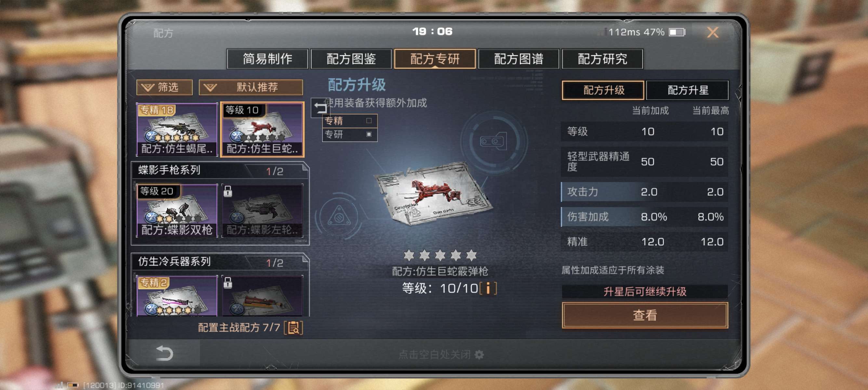Collapse the 蝶影手枪系列 section header
This screenshot has height=390, width=868.
(220, 170)
